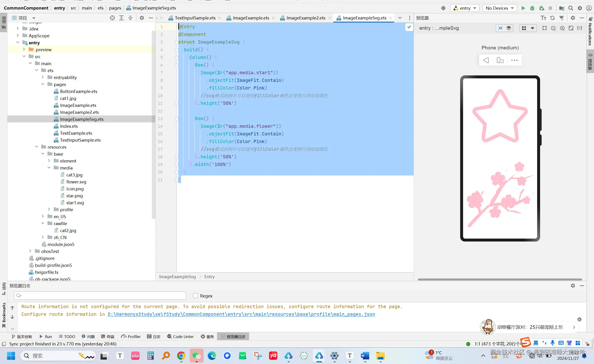Toggle the previewer layers view
The height and width of the screenshot is (364, 594).
tap(509, 28)
